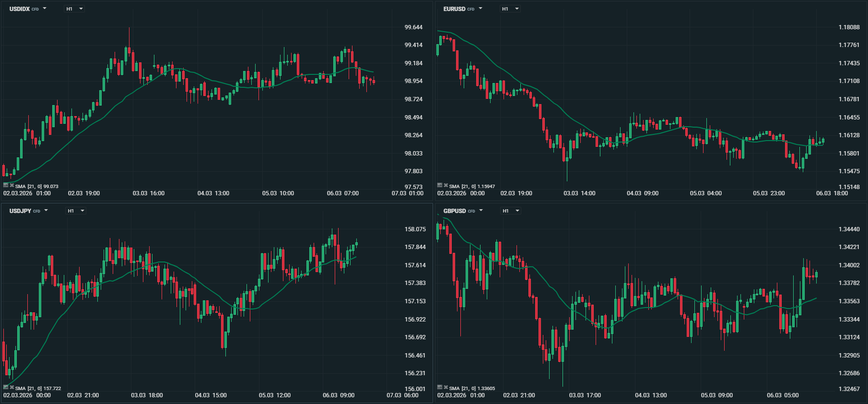This screenshot has width=868, height=404.
Task: Open SMA settings on the USDJPY chart
Action: (6, 387)
